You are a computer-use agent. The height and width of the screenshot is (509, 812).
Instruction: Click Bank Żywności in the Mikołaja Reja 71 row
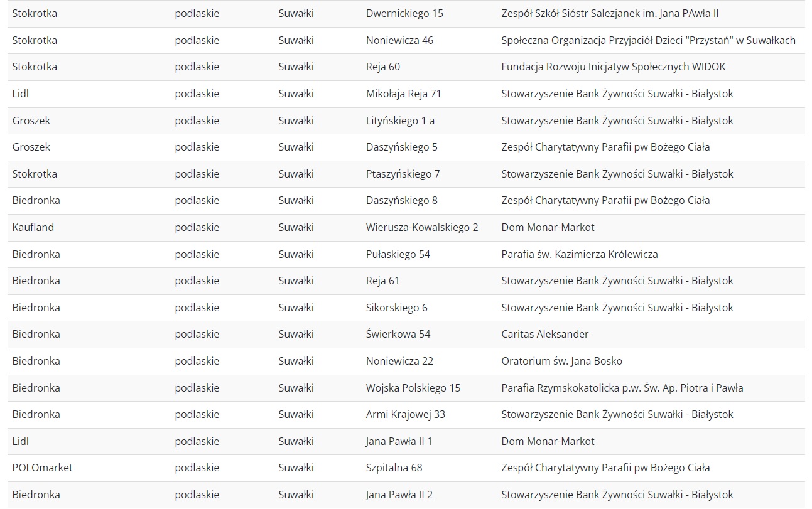[x=617, y=94]
